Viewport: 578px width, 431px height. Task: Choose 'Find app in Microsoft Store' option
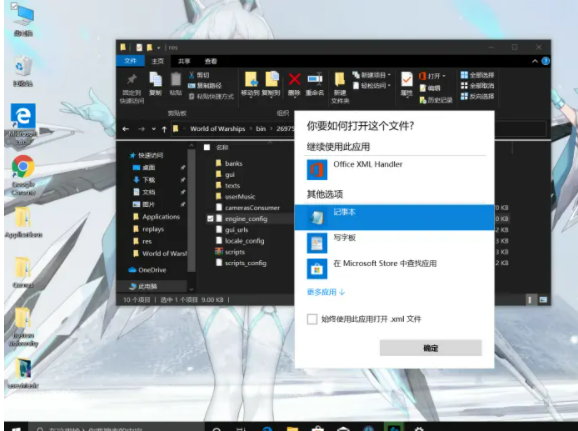394,268
